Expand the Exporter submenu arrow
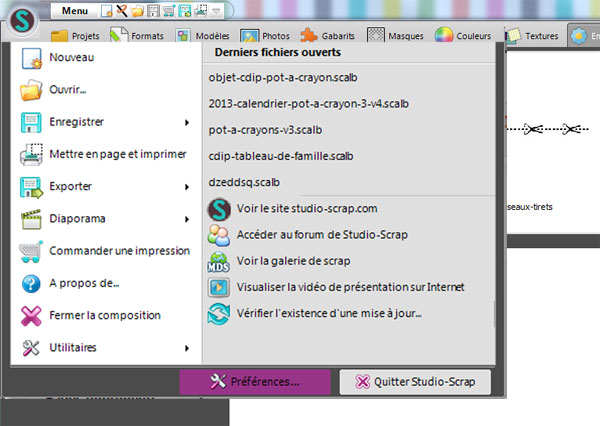Viewport: 600px width, 426px height. tap(187, 187)
